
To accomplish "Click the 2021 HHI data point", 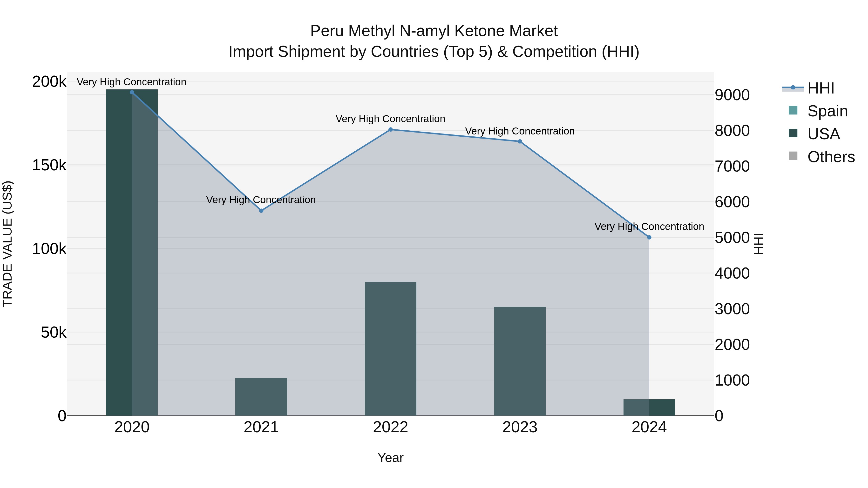I will click(261, 210).
